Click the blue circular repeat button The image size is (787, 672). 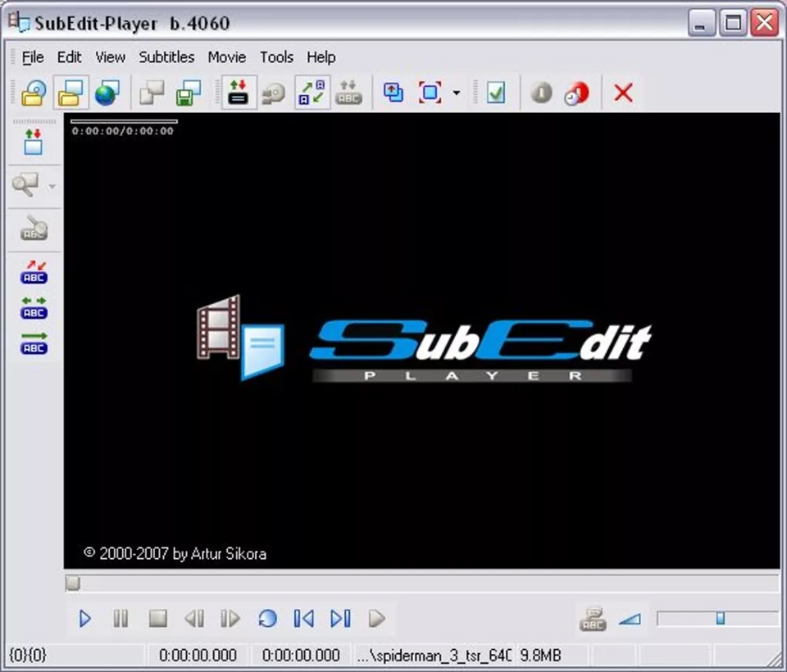[x=267, y=618]
